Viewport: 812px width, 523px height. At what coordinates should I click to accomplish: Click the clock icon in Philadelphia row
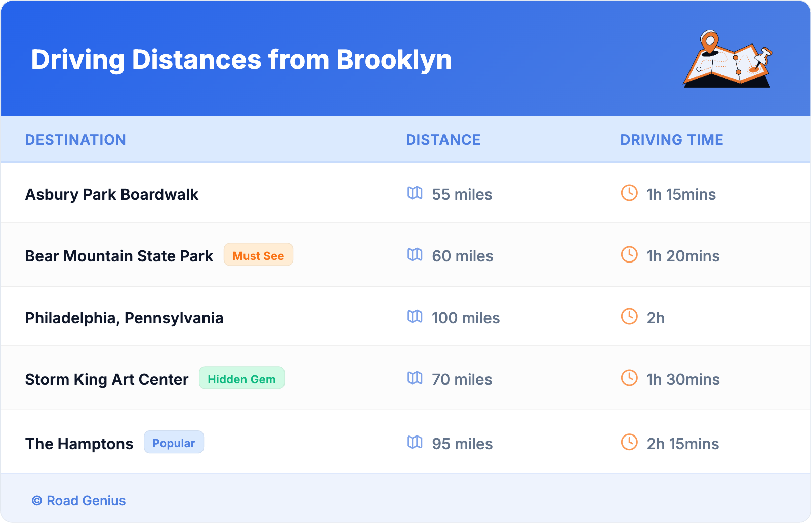(x=629, y=316)
